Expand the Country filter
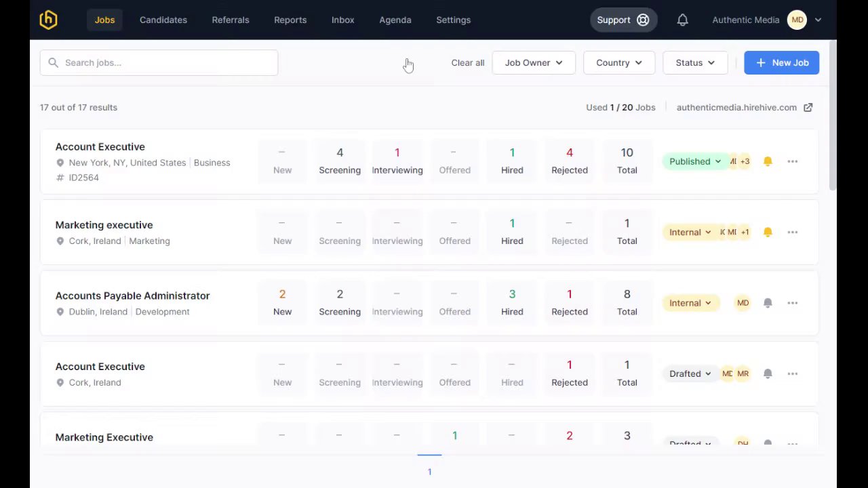 click(619, 62)
